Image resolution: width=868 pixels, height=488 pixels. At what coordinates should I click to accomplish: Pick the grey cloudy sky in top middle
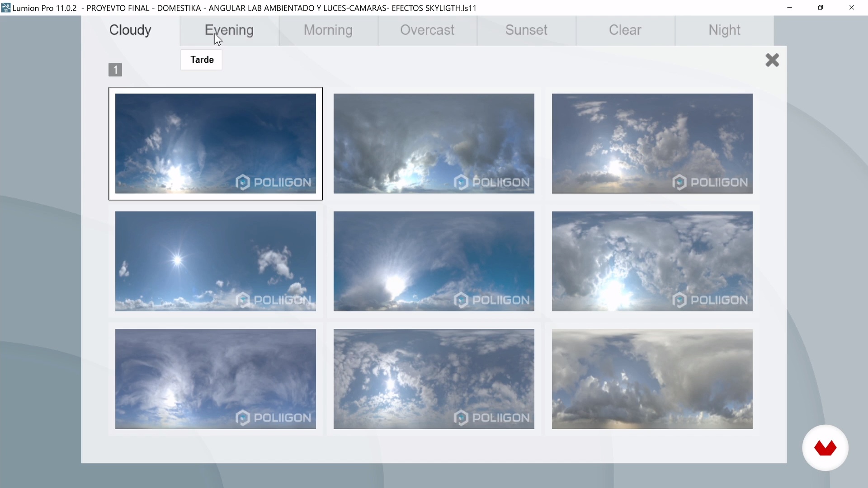(x=434, y=144)
